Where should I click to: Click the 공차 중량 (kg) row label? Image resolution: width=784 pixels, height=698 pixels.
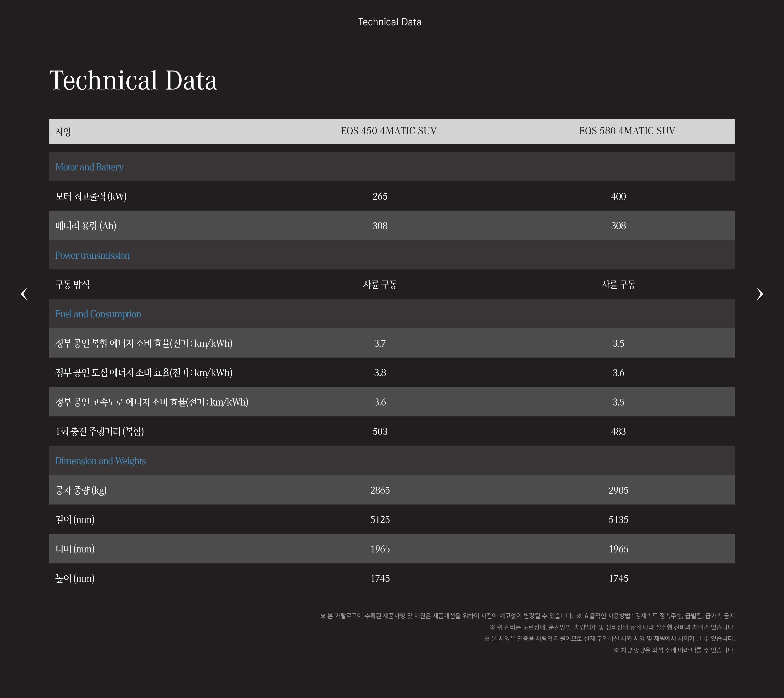pyautogui.click(x=81, y=490)
